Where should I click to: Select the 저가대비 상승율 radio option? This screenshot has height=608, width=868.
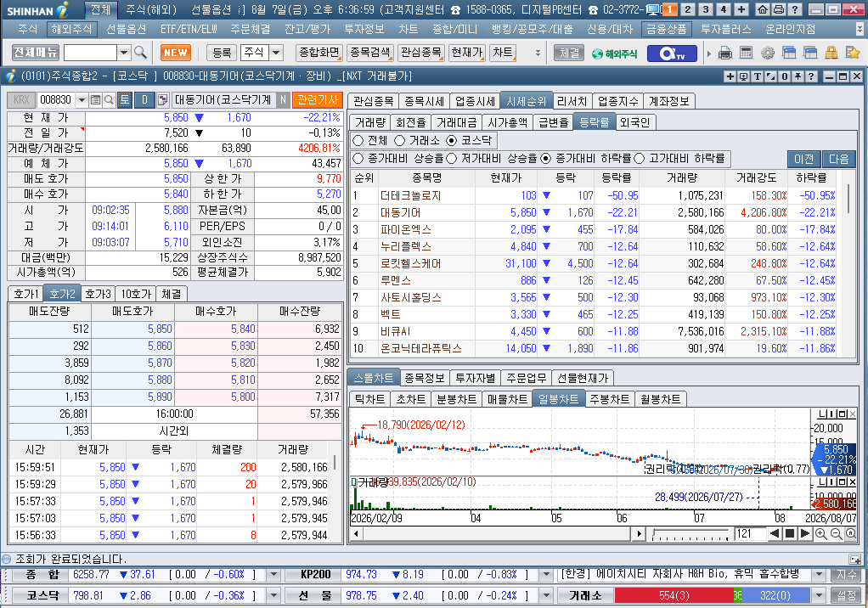click(x=451, y=159)
